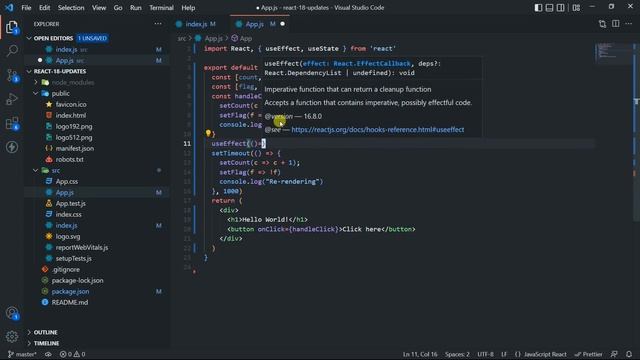Open Customize Layout icon
The width and height of the screenshot is (640, 360).
(x=576, y=7)
